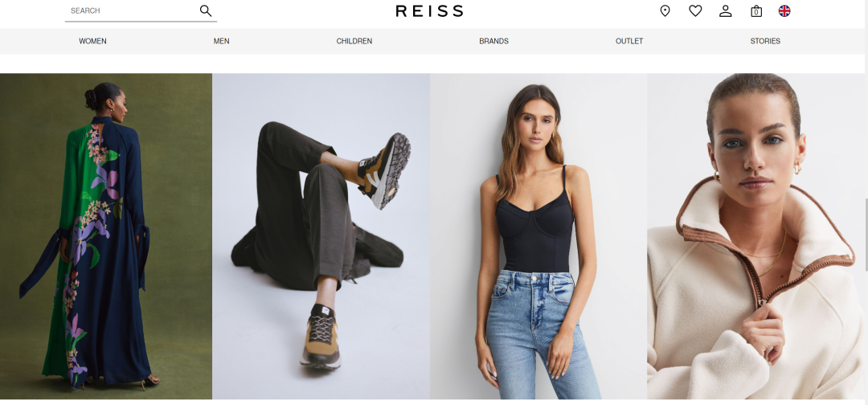The height and width of the screenshot is (405, 868).
Task: Open the Men menu
Action: coord(222,41)
